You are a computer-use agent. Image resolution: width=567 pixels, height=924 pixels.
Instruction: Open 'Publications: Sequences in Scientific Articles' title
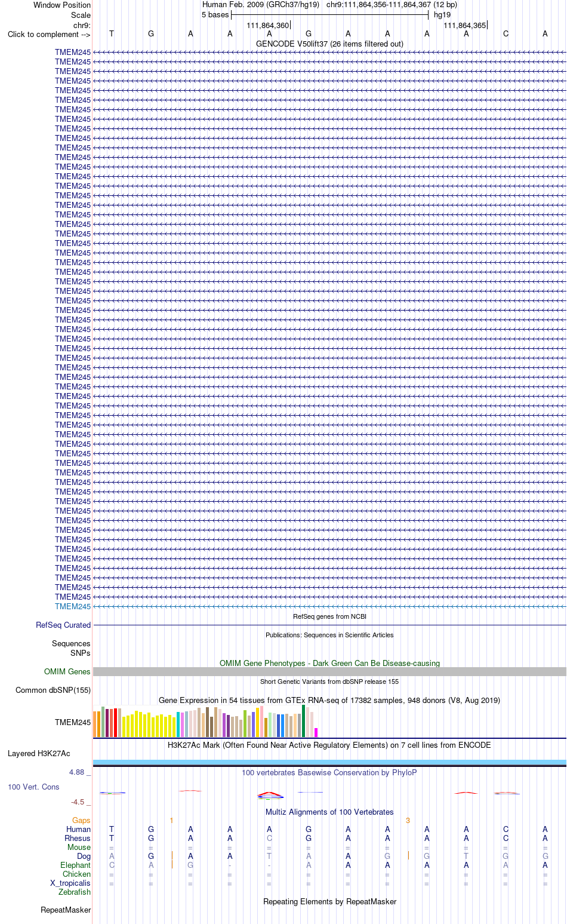pyautogui.click(x=329, y=635)
